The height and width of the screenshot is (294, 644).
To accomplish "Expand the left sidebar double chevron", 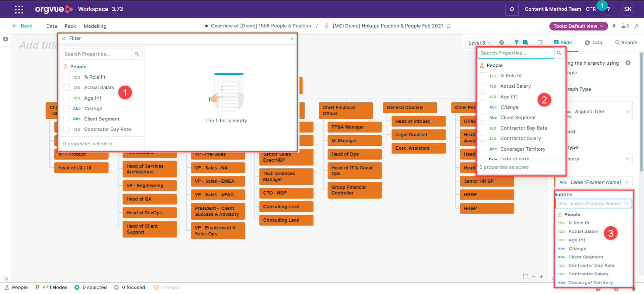I will [6, 279].
